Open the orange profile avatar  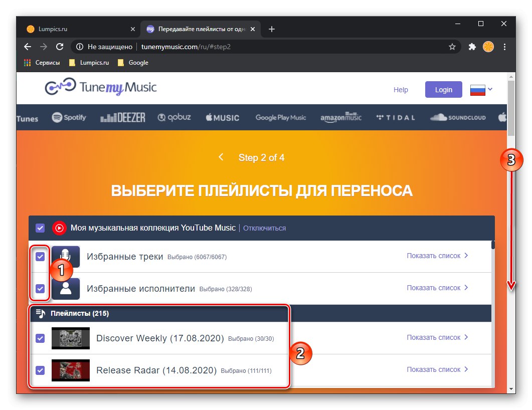488,47
